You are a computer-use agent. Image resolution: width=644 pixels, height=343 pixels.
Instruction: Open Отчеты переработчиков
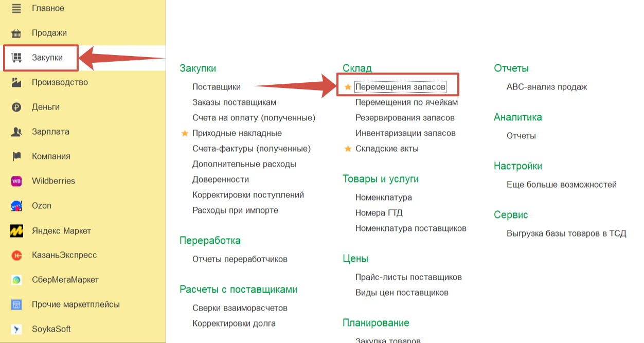[240, 259]
